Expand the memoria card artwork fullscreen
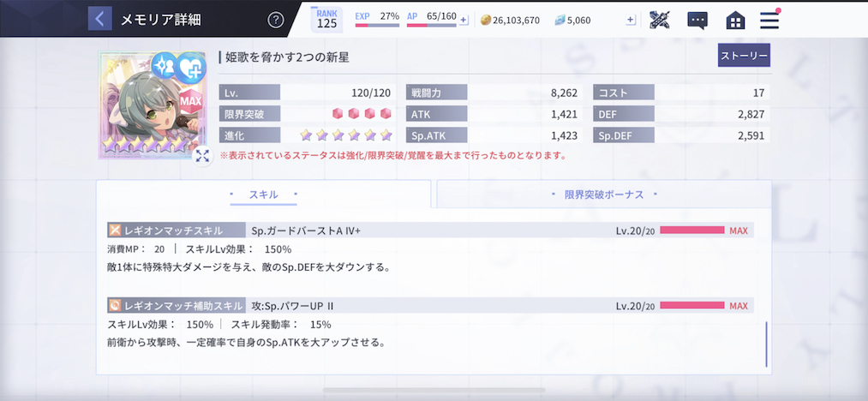 click(x=202, y=156)
